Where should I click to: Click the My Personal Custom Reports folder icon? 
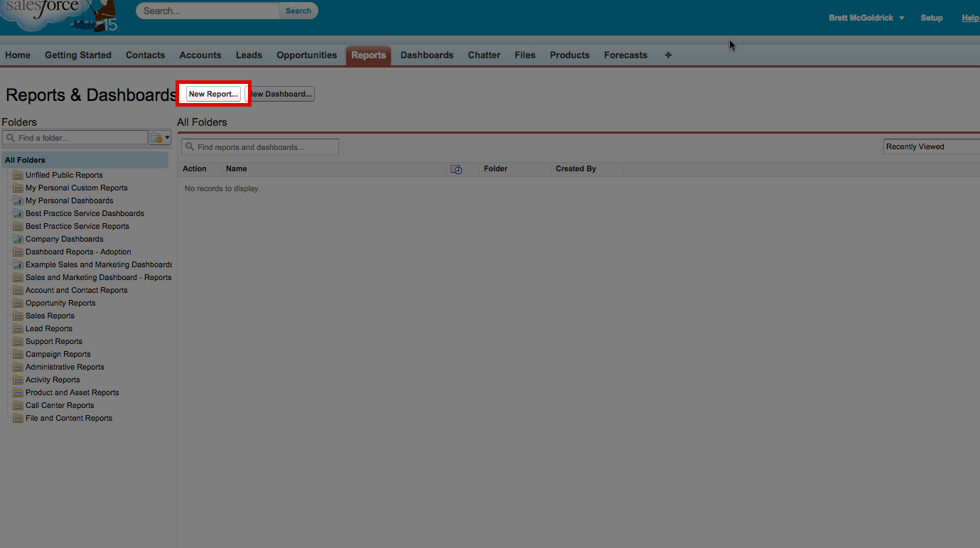18,188
